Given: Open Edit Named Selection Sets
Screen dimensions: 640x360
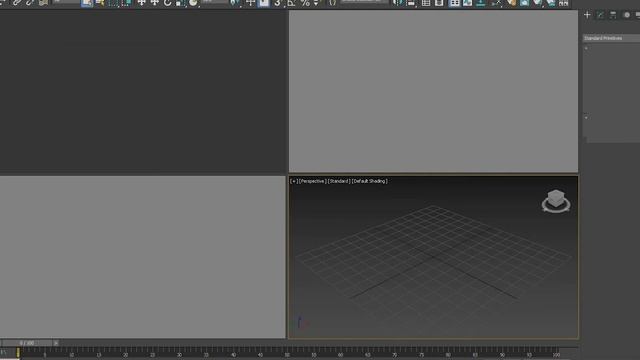Looking at the screenshot, I should 333,3.
